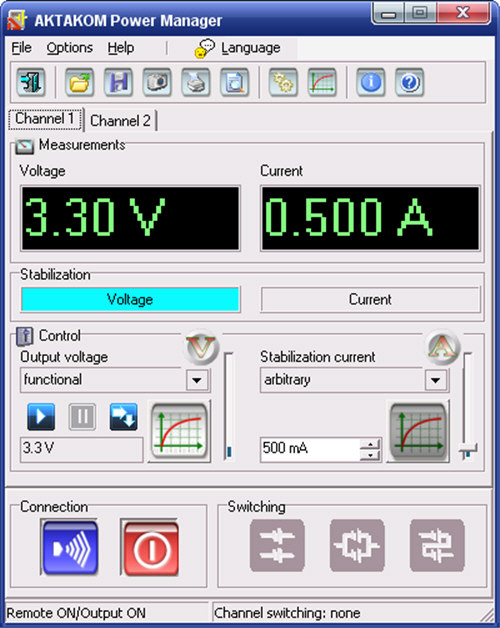Screen dimensions: 500x628
Task: Open print preview toolbar icon
Action: (234, 82)
